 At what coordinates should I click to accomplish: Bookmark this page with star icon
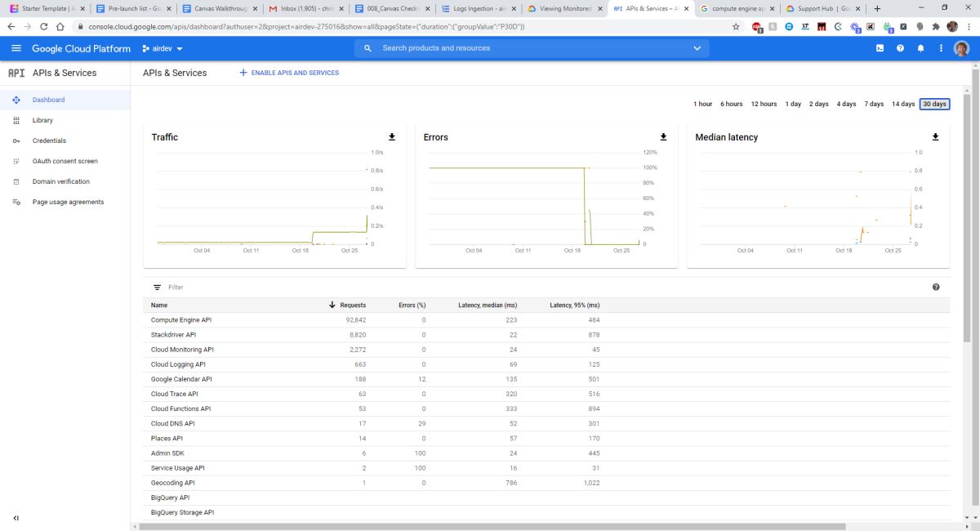click(x=736, y=26)
